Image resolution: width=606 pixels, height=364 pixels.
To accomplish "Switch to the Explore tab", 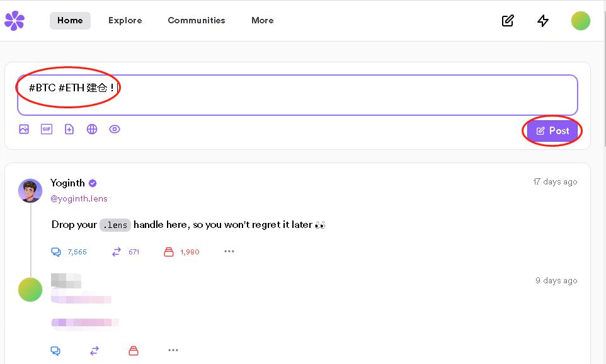I will pyautogui.click(x=125, y=21).
